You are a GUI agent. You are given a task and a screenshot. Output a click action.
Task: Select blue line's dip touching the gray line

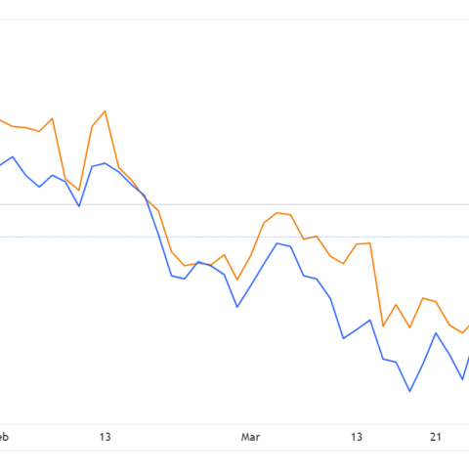pos(79,206)
